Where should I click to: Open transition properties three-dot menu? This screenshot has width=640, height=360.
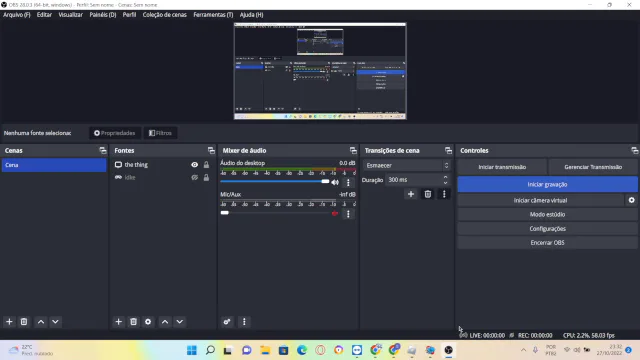pyautogui.click(x=444, y=194)
